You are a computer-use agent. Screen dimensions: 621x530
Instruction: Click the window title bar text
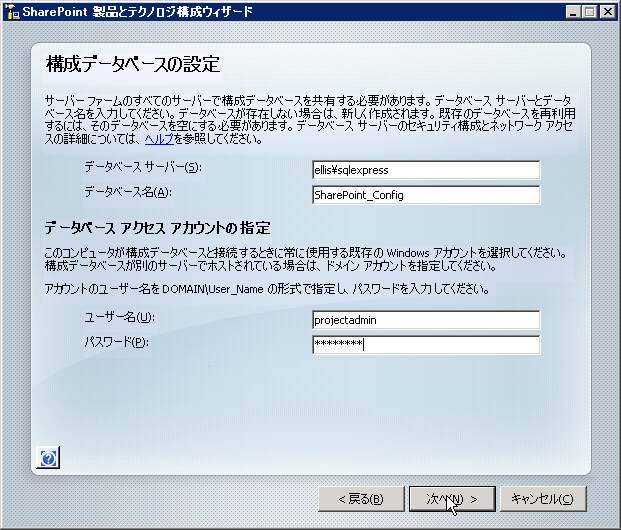click(138, 12)
